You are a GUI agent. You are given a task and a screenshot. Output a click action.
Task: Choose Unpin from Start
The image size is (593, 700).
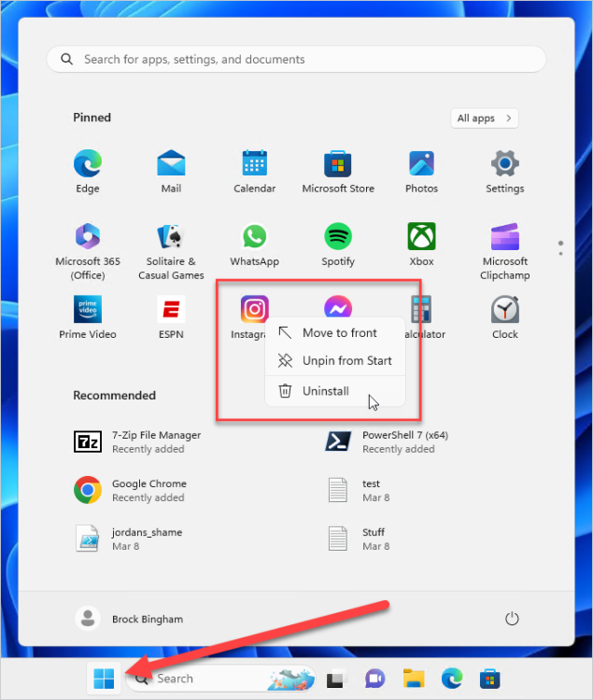335,360
